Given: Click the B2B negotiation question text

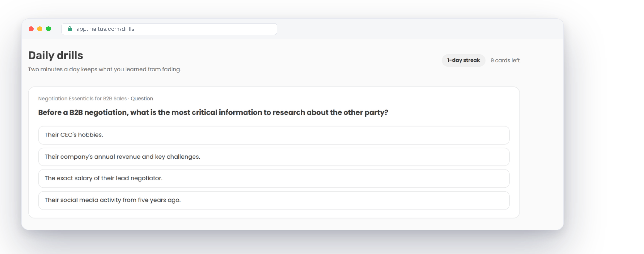Looking at the screenshot, I should [x=213, y=112].
